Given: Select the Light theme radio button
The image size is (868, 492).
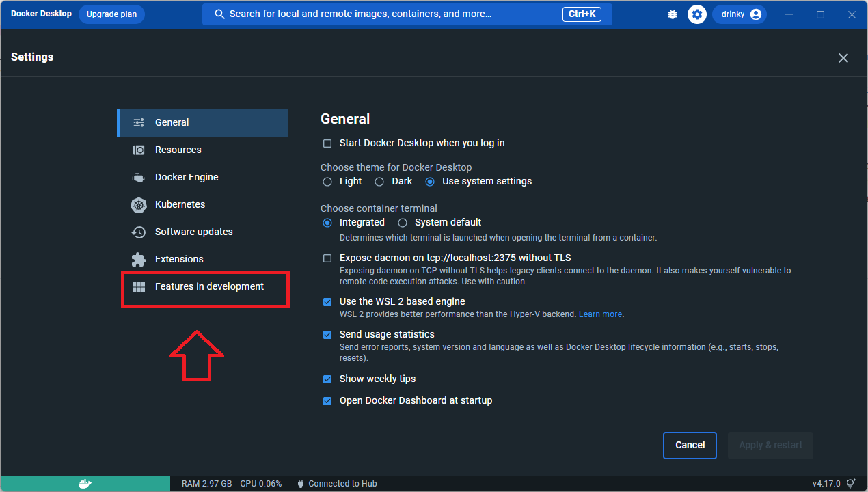Looking at the screenshot, I should [x=327, y=182].
